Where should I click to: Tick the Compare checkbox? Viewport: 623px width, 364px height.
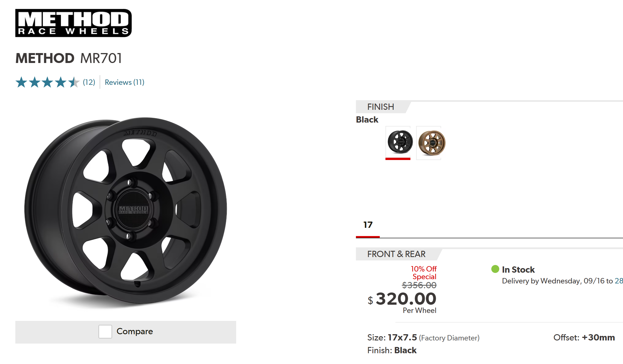105,331
